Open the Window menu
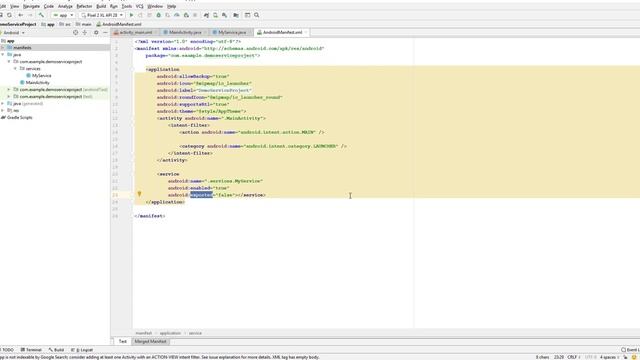Image resolution: width=640 pixels, height=360 pixels. (155, 7)
